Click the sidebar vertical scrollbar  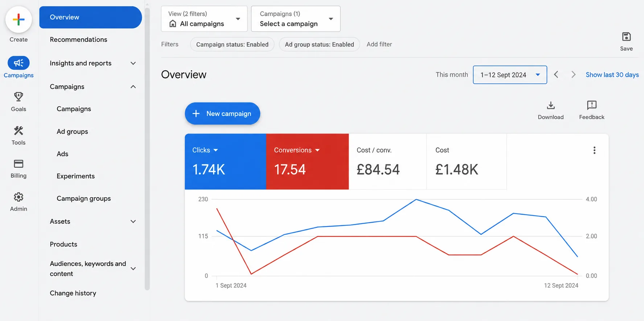147,149
